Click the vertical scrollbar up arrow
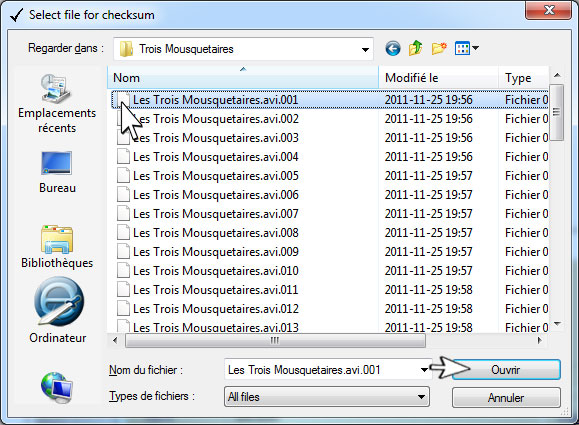Viewport: 579px width, 425px height. pos(557,75)
